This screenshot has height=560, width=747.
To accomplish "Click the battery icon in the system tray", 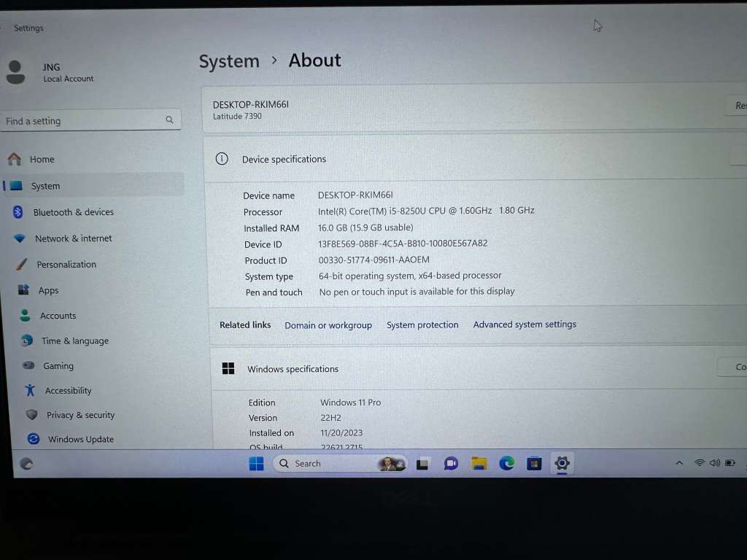I will tap(730, 462).
